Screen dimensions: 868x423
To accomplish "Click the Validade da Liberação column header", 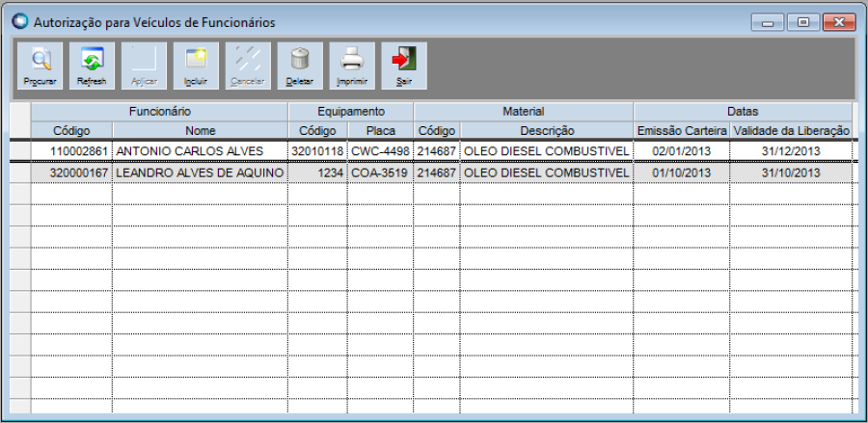I will pyautogui.click(x=791, y=130).
